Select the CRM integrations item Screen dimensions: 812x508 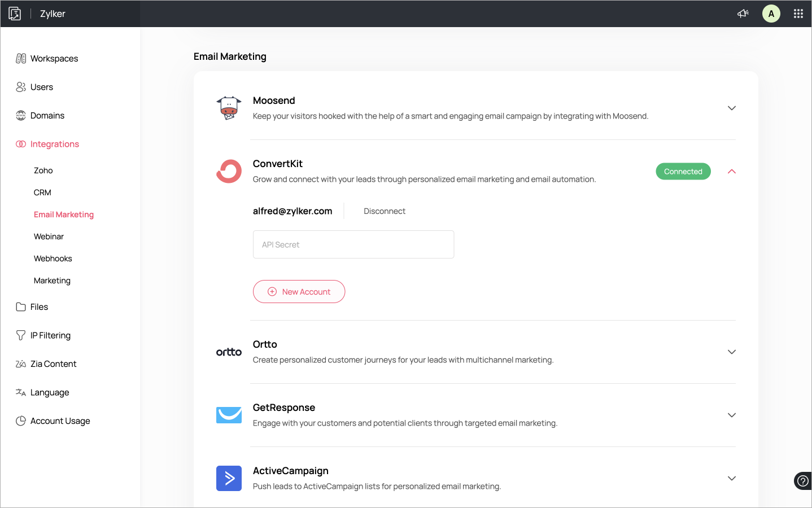(x=42, y=192)
